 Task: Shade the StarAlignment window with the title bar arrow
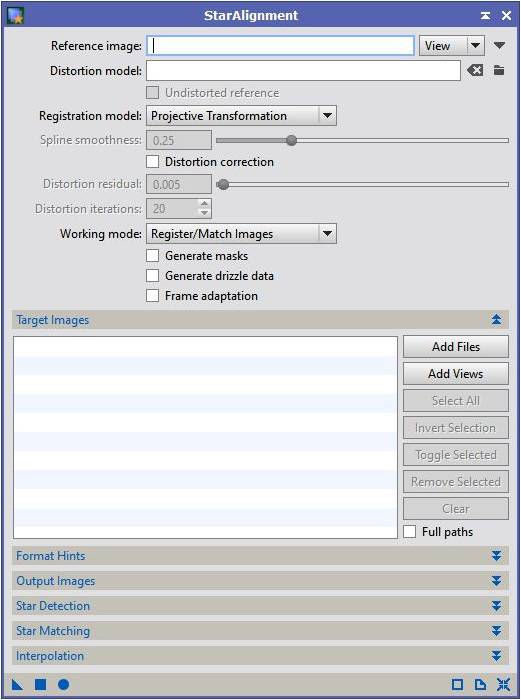point(485,16)
